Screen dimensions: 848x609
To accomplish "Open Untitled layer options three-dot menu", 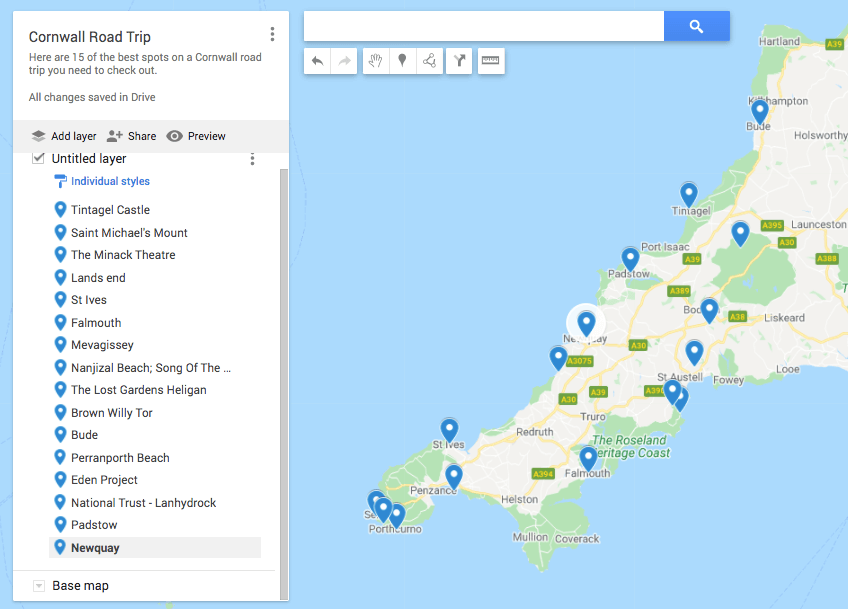I will click(x=252, y=159).
